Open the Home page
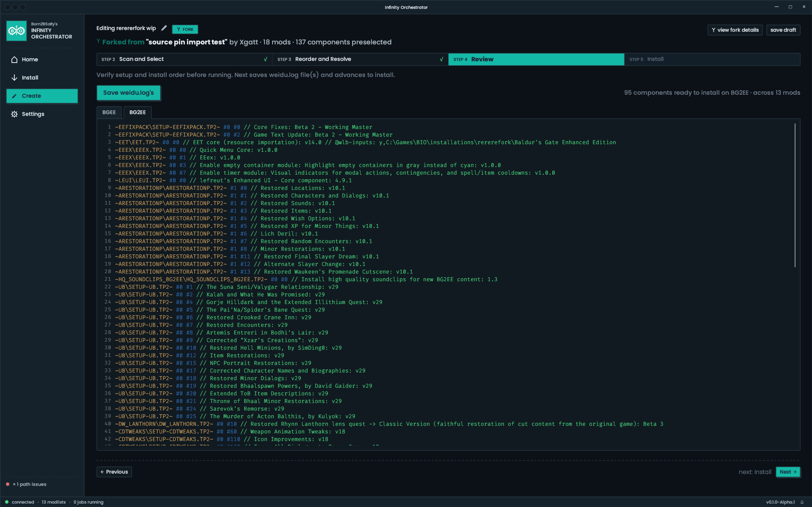Screen dimensions: 812x507 pos(42,60)
